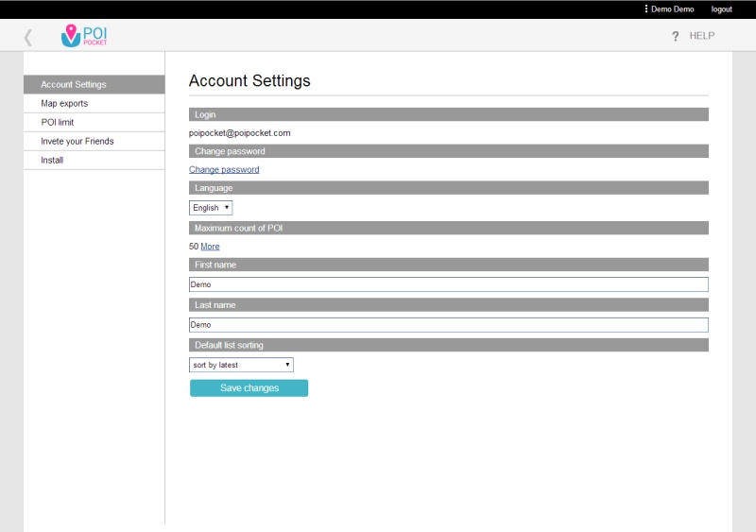Open the English language dropdown
756x532 pixels.
(211, 207)
